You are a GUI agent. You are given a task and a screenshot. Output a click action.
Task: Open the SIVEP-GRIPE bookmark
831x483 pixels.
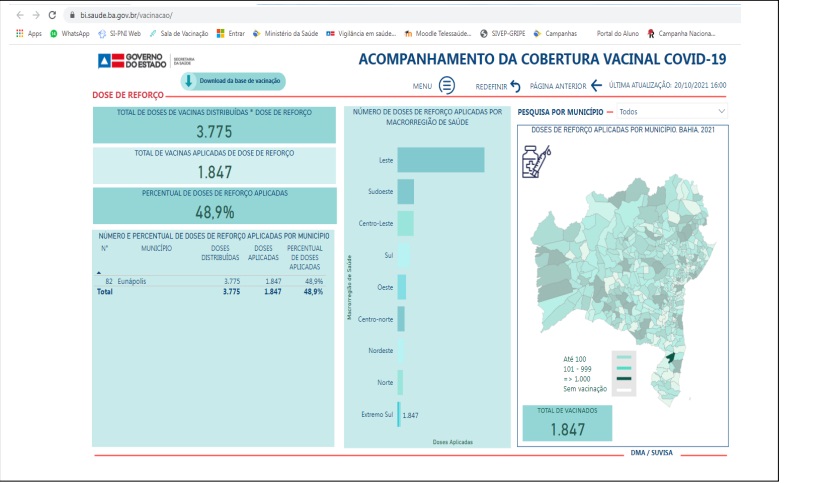503,33
